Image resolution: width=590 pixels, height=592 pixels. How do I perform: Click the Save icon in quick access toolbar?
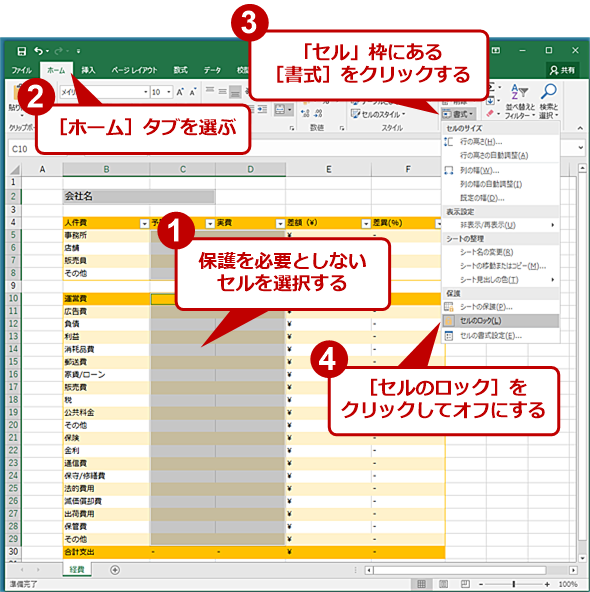[x=22, y=51]
